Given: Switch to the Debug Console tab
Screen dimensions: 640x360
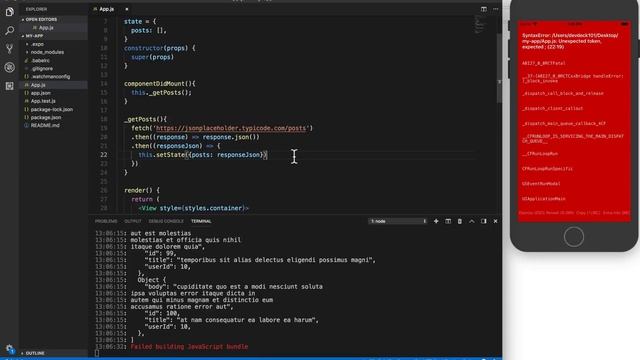Looking at the screenshot, I should point(166,221).
